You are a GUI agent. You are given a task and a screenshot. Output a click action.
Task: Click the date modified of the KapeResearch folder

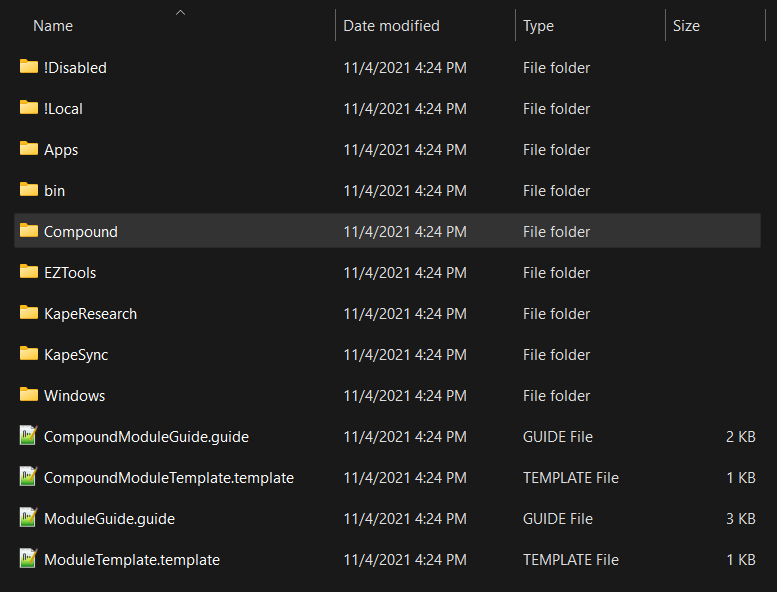(x=405, y=314)
